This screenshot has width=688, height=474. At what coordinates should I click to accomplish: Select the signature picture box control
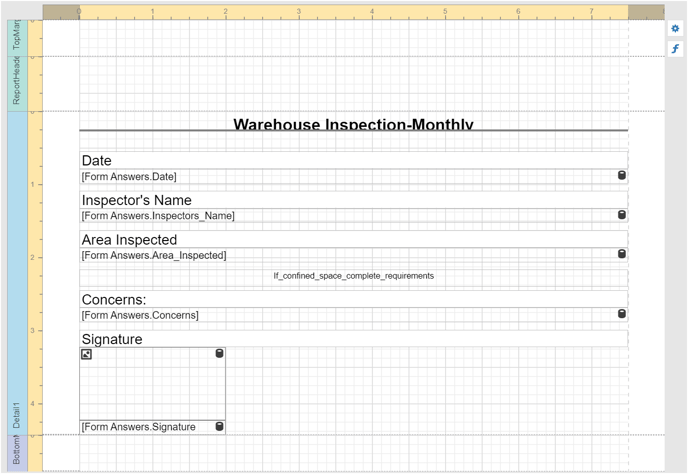click(x=152, y=384)
